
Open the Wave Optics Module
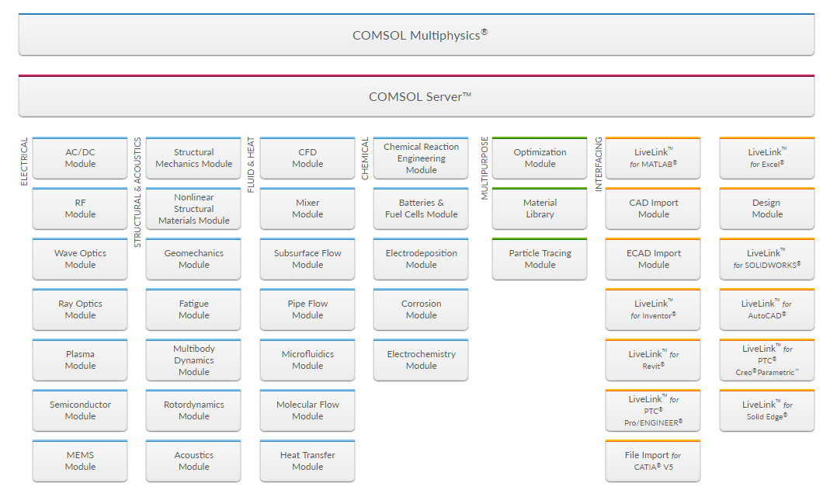click(80, 259)
